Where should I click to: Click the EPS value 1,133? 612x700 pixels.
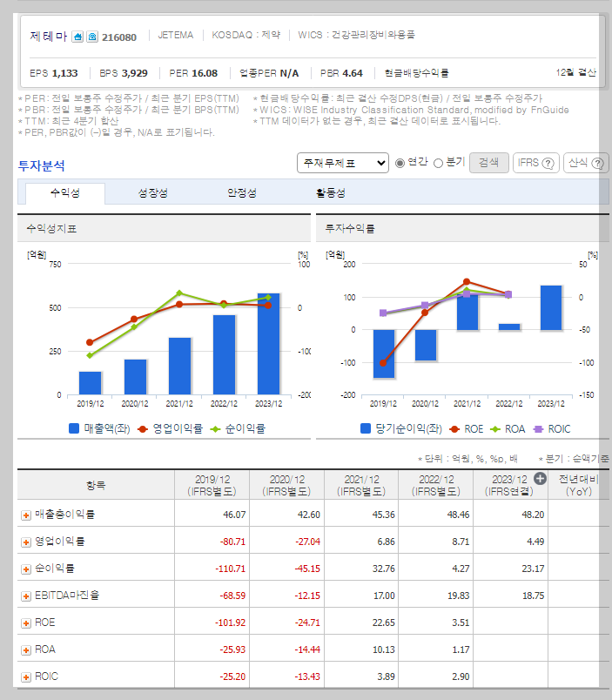[64, 73]
